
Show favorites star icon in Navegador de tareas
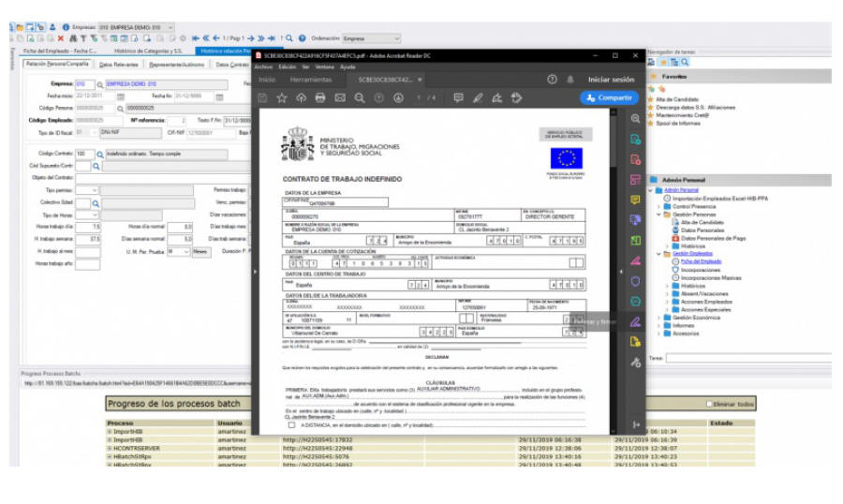pos(663,63)
